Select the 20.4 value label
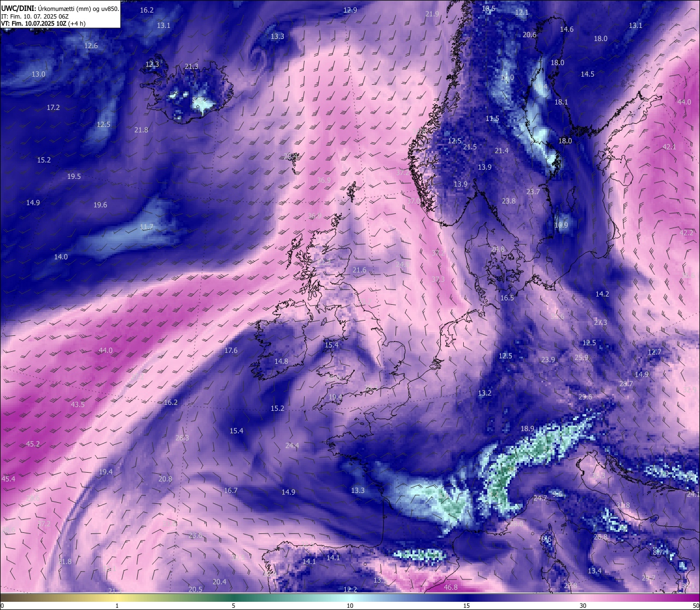This screenshot has height=610, width=700. coord(219,582)
